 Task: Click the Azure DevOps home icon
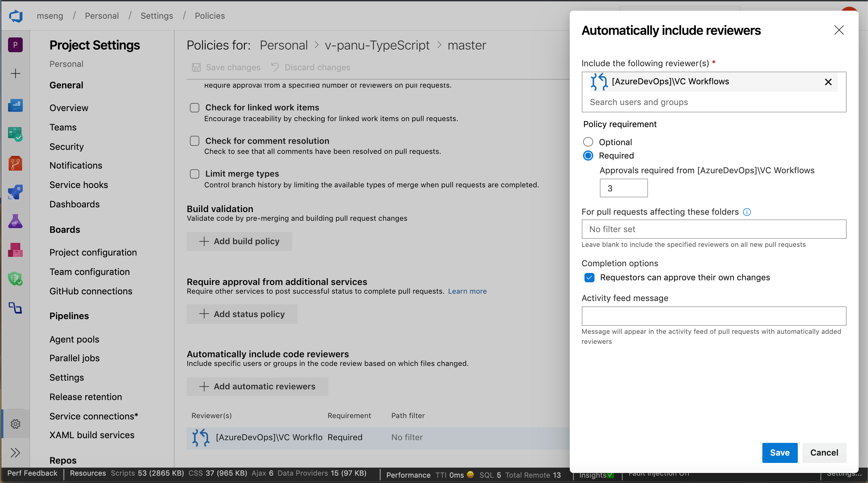point(15,16)
